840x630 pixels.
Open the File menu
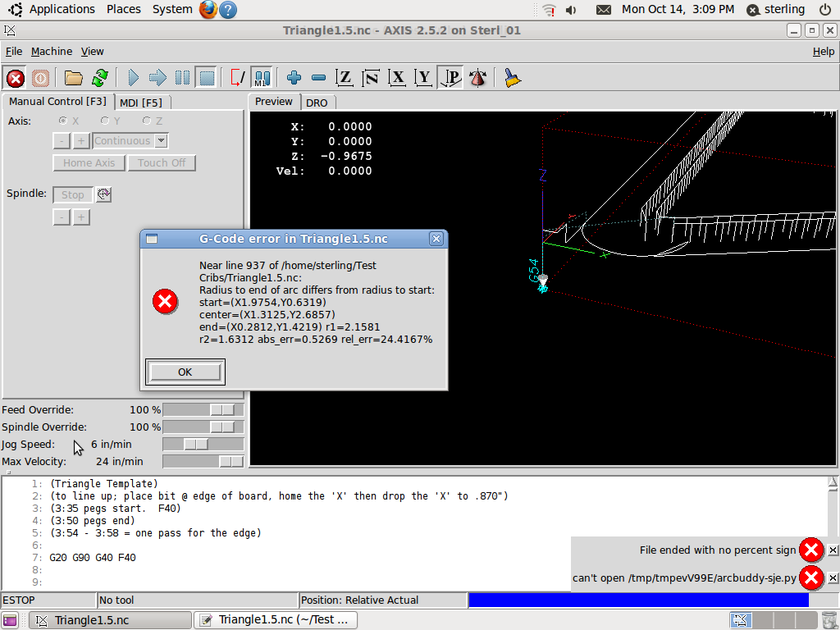[x=14, y=52]
